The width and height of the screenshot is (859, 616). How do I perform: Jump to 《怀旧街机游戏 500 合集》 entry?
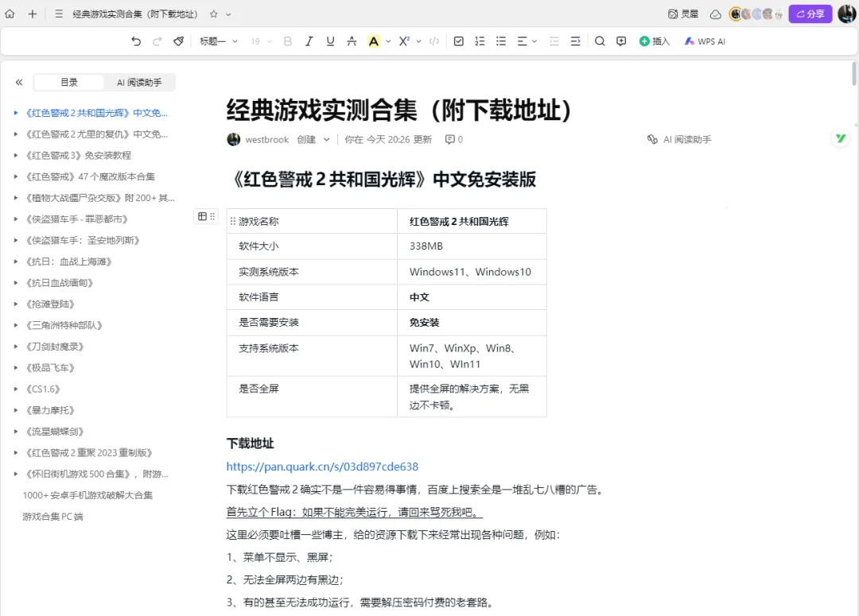click(x=96, y=475)
